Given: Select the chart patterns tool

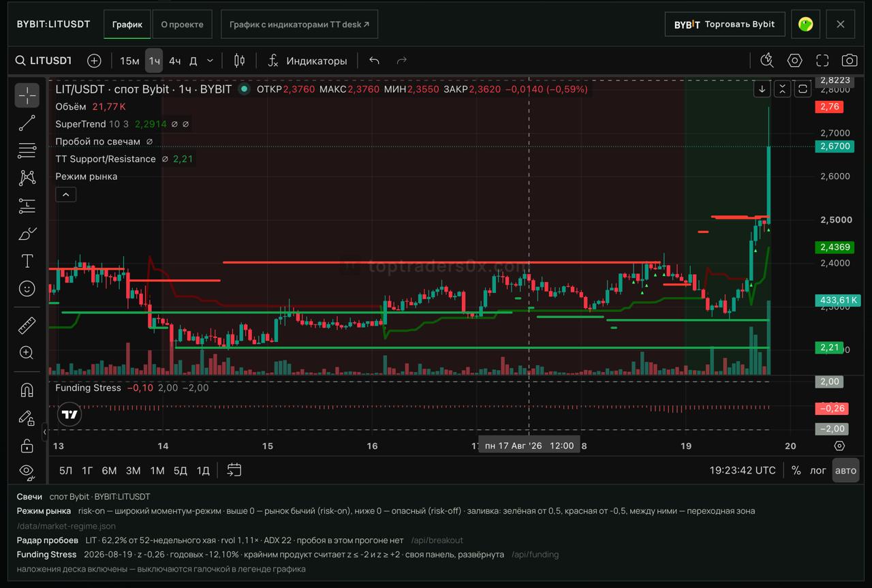Looking at the screenshot, I should coord(27,179).
